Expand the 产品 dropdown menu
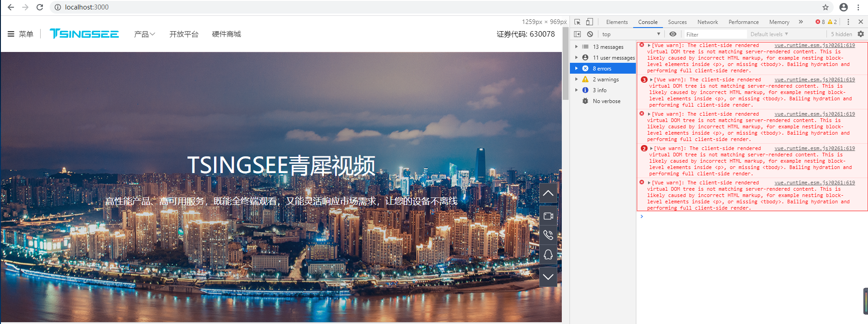This screenshot has width=868, height=324. [145, 34]
